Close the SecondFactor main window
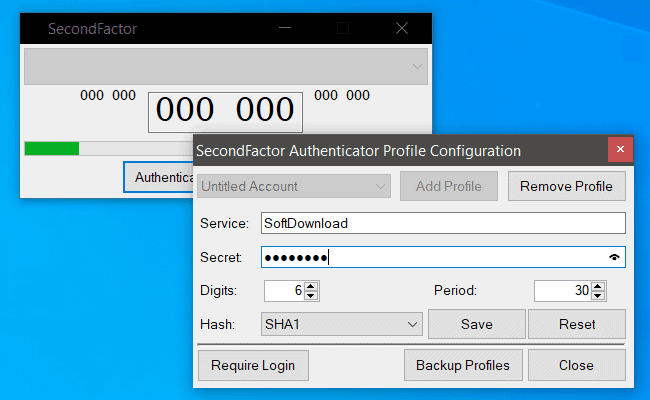The width and height of the screenshot is (650, 400). [402, 28]
